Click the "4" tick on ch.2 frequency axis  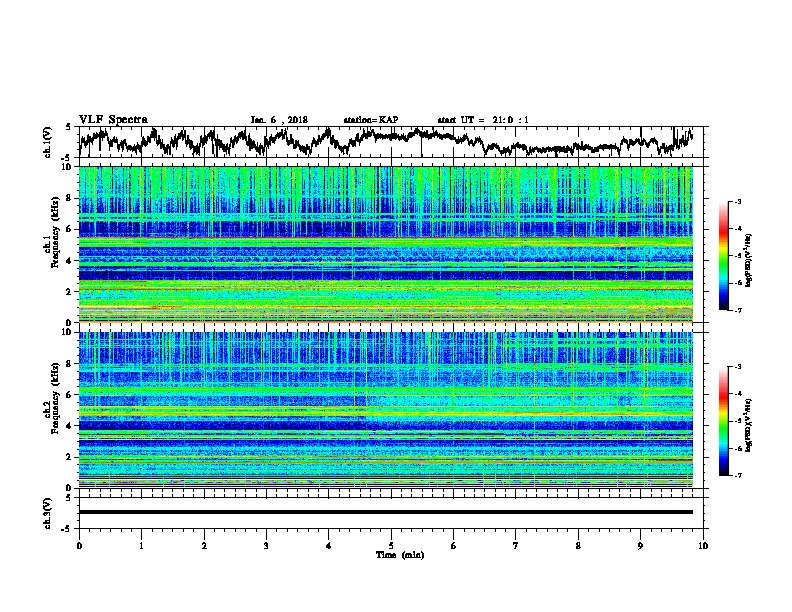point(70,426)
